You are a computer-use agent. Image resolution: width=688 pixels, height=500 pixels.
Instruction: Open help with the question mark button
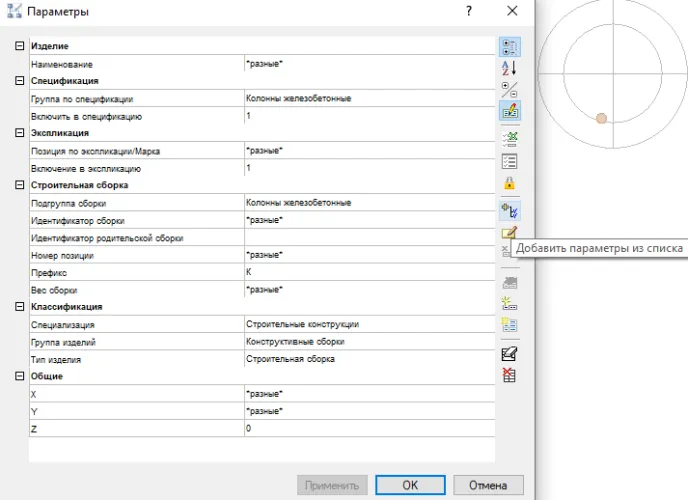point(468,11)
